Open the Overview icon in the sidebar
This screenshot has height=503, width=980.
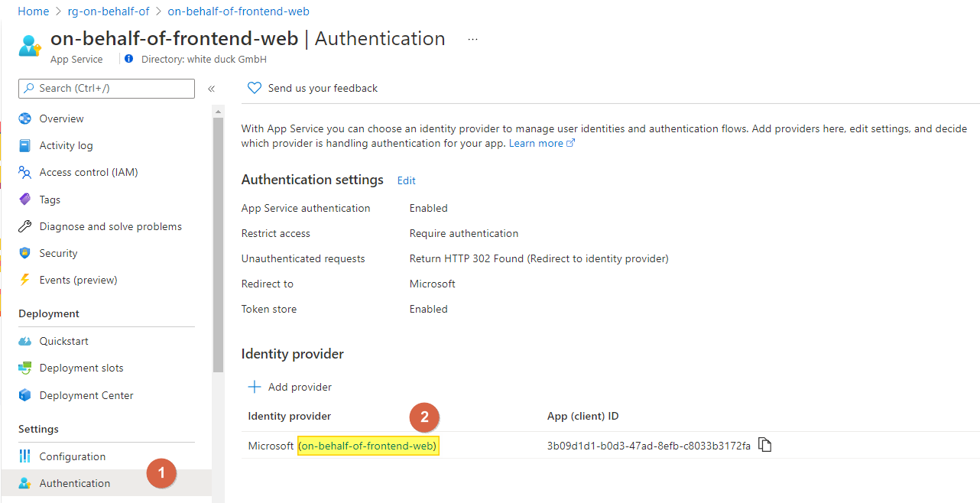pyautogui.click(x=25, y=118)
